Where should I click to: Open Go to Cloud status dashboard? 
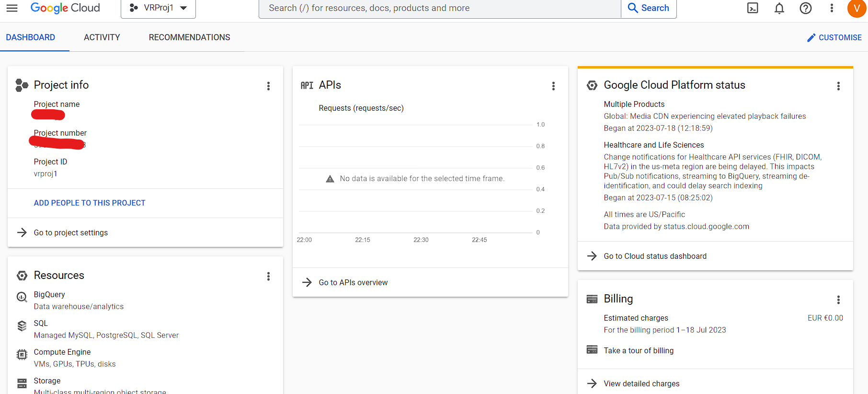655,256
